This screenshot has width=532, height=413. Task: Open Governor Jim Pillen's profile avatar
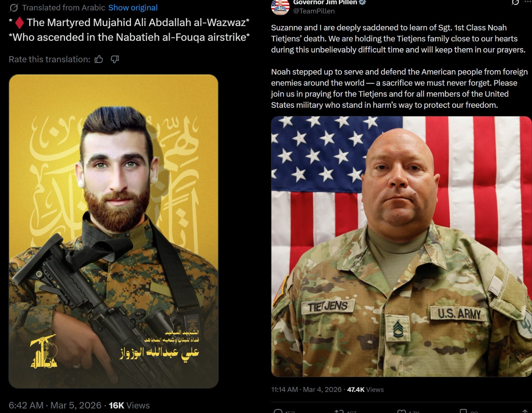(x=280, y=7)
